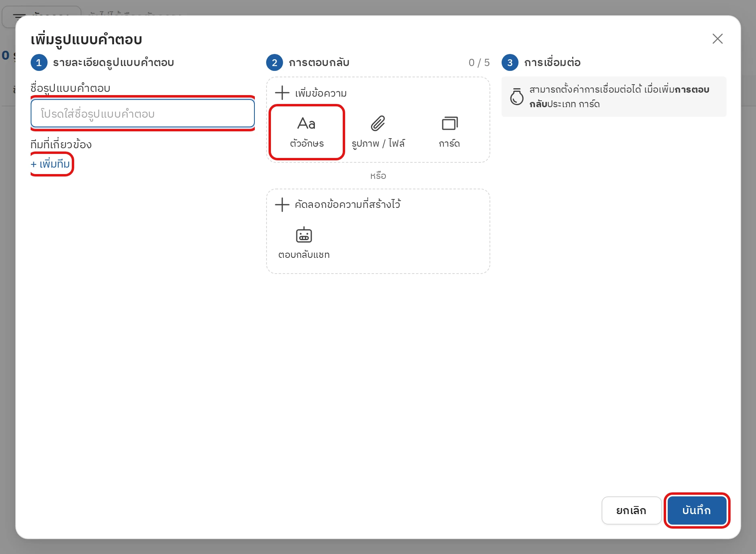
Task: Select the ตัวอักษร text message option
Action: click(306, 132)
